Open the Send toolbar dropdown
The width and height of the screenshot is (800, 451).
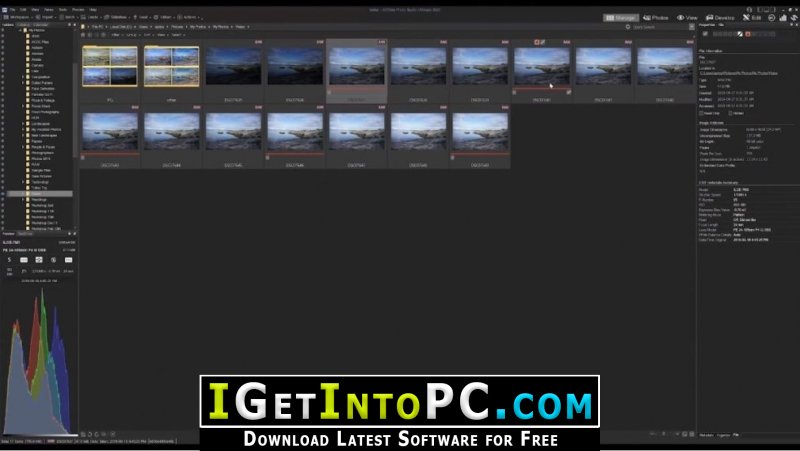click(x=142, y=17)
